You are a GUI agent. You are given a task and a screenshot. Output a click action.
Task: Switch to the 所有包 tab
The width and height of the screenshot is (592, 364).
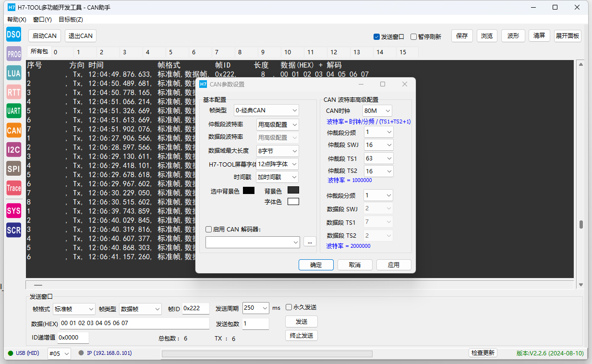tap(39, 51)
